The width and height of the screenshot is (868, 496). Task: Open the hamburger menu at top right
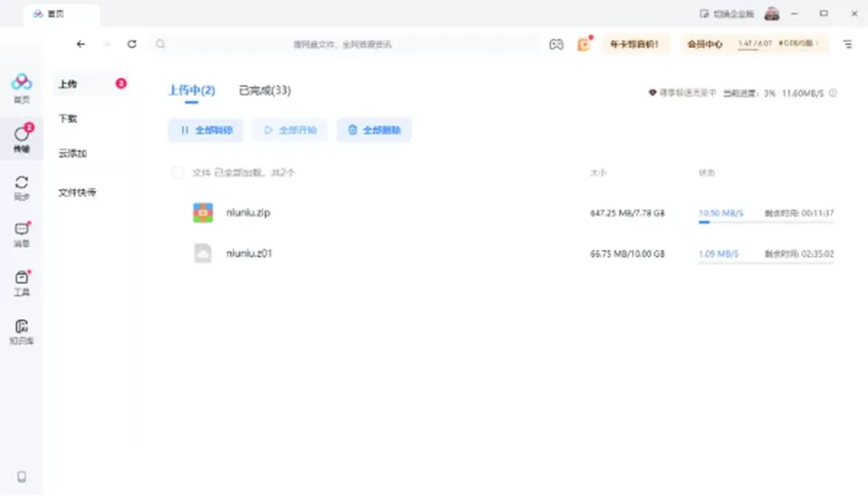[847, 43]
